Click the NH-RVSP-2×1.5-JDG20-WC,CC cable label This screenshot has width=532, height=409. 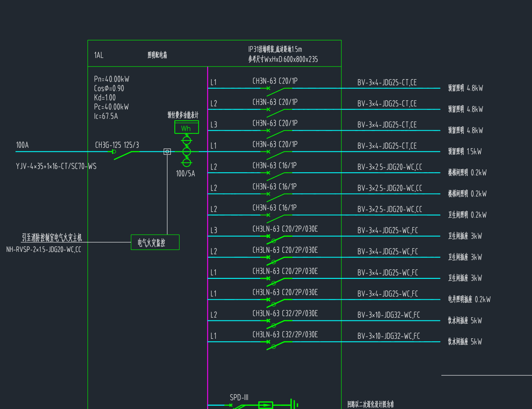tap(44, 249)
